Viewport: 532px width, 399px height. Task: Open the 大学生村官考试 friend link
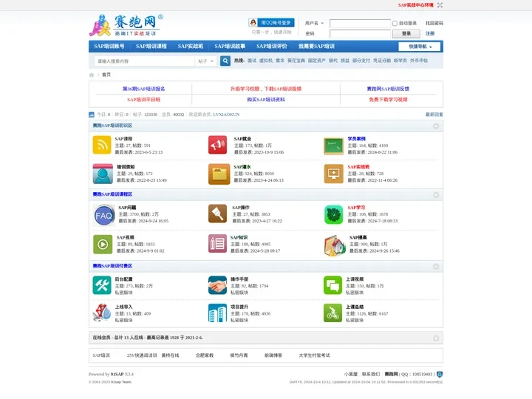pyautogui.click(x=314, y=355)
